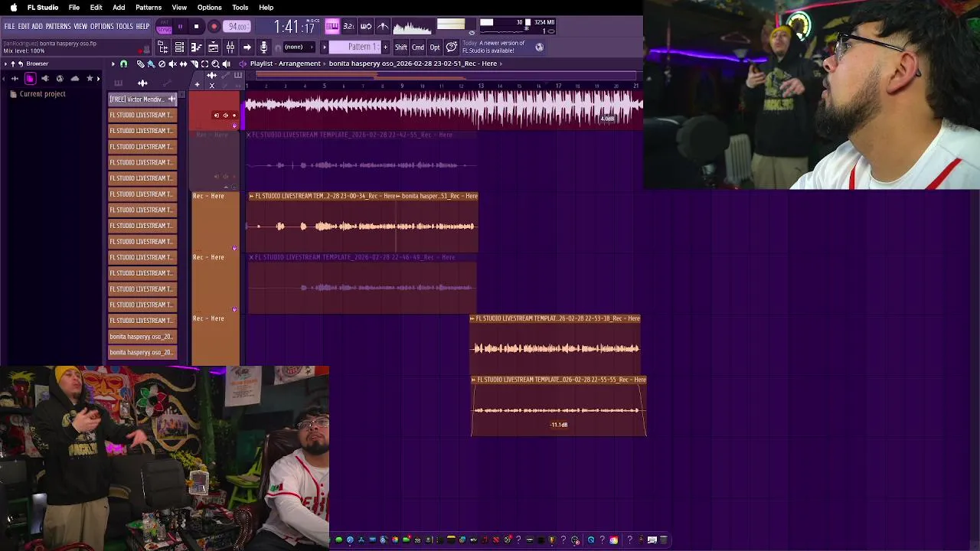Select the Playback speaker tool
The image size is (980, 551).
226,64
